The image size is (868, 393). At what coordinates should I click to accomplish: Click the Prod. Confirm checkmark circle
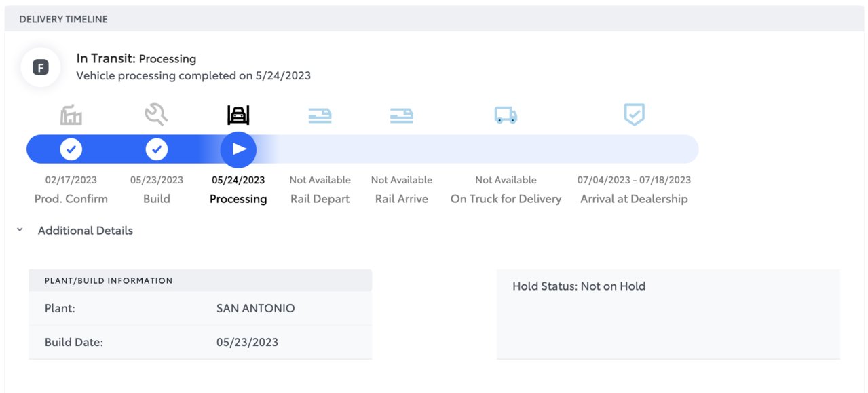pos(71,149)
